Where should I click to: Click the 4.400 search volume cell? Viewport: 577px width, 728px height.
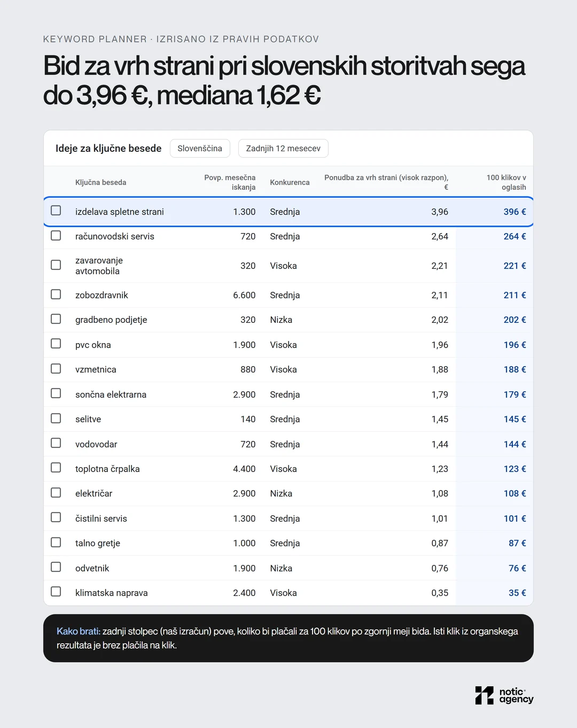(x=244, y=469)
